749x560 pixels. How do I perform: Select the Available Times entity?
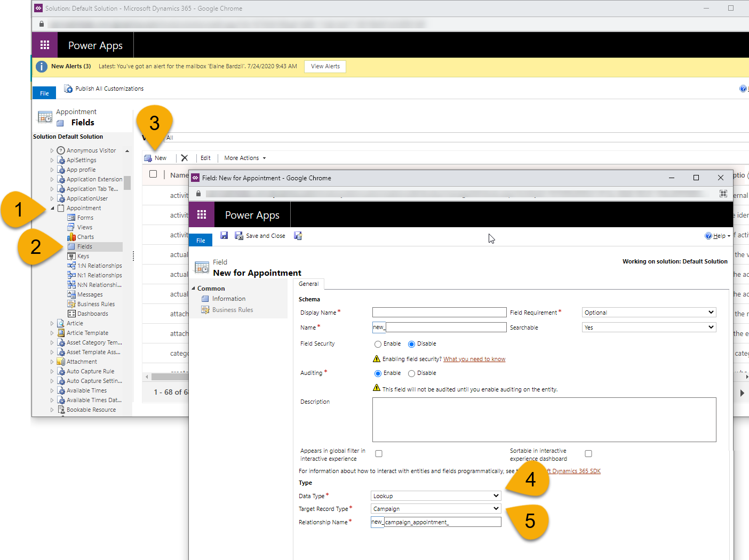[x=86, y=390]
